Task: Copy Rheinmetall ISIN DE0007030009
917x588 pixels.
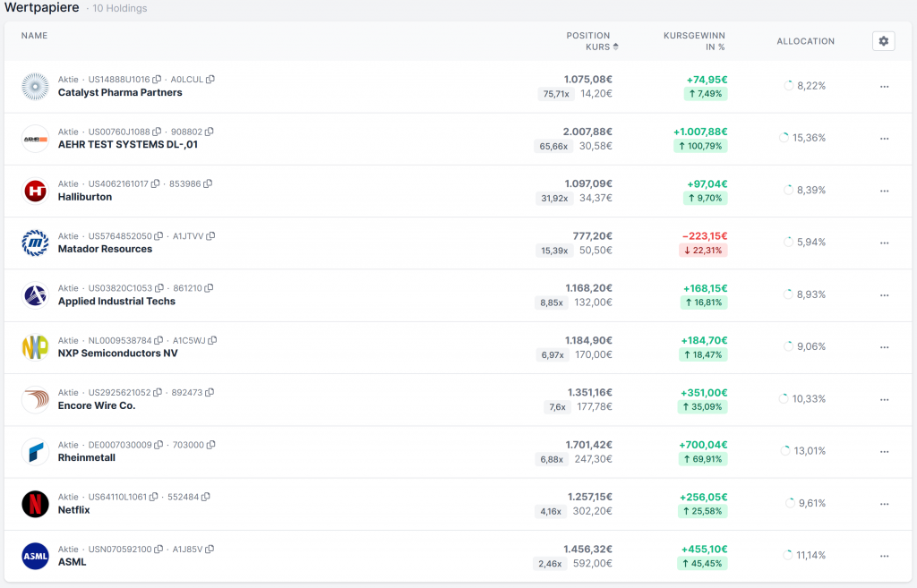Action: [159, 445]
